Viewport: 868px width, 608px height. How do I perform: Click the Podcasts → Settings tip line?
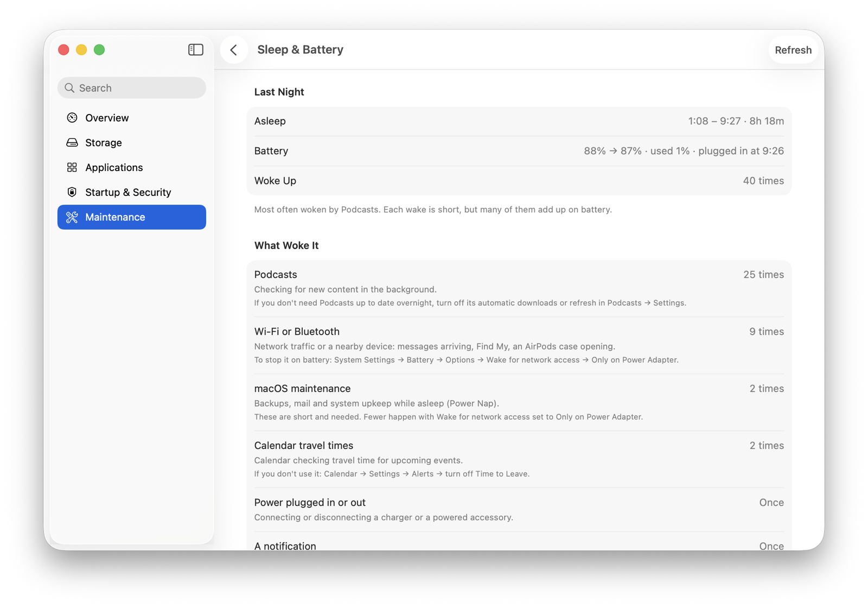pyautogui.click(x=470, y=303)
